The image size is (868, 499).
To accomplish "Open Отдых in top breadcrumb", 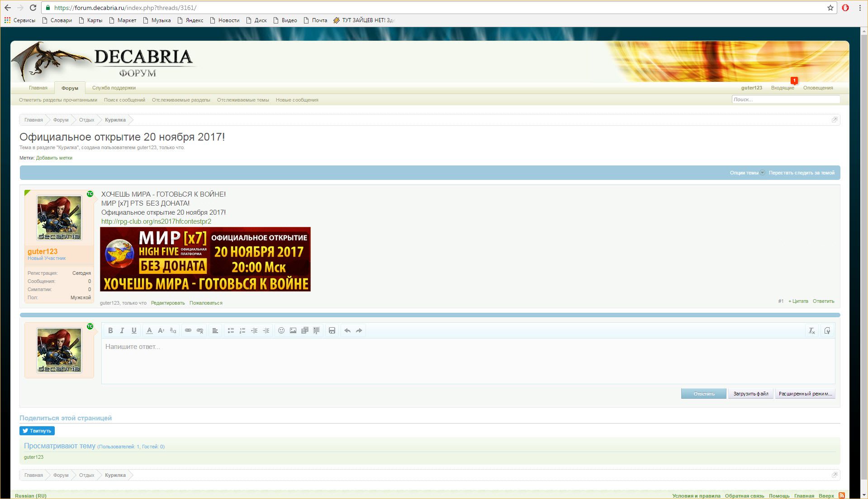I will tap(86, 120).
